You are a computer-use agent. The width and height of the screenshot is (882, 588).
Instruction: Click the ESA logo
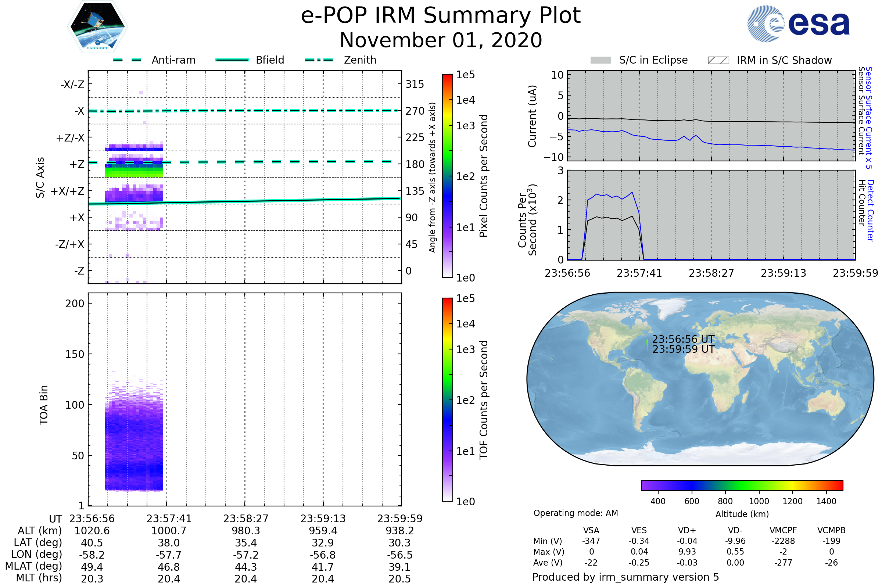(798, 24)
